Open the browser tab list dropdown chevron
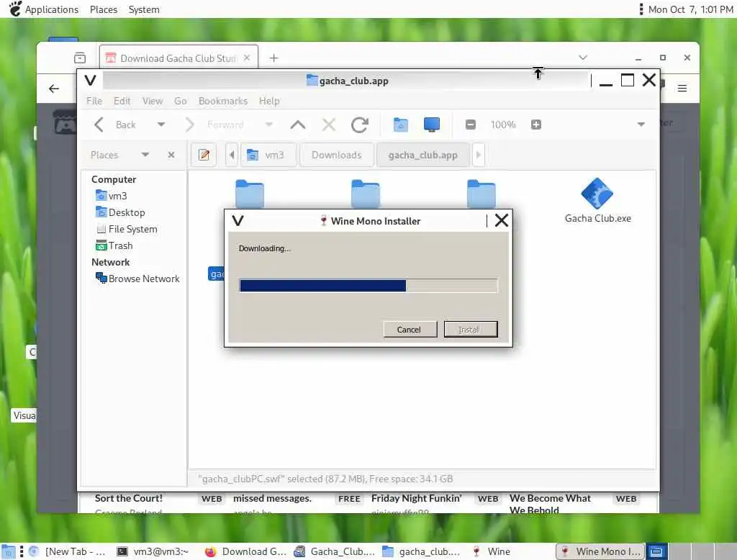This screenshot has height=560, width=737. coord(583,58)
